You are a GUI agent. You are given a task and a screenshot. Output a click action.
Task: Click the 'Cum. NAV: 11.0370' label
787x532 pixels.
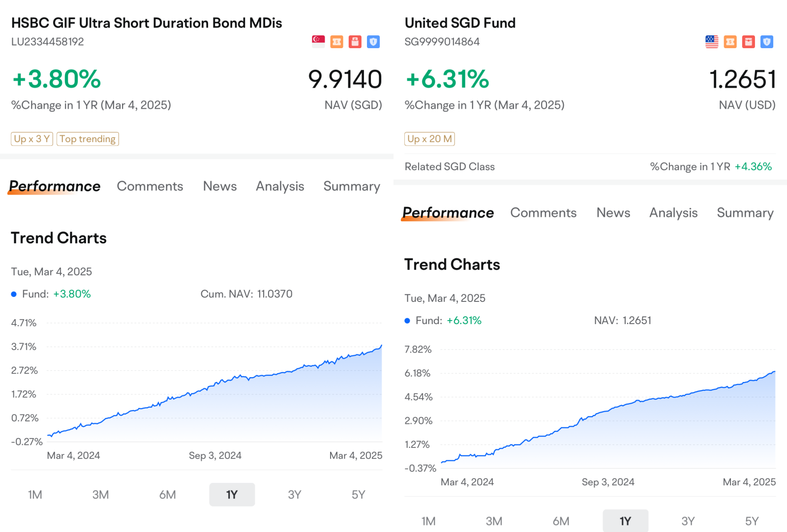point(246,294)
